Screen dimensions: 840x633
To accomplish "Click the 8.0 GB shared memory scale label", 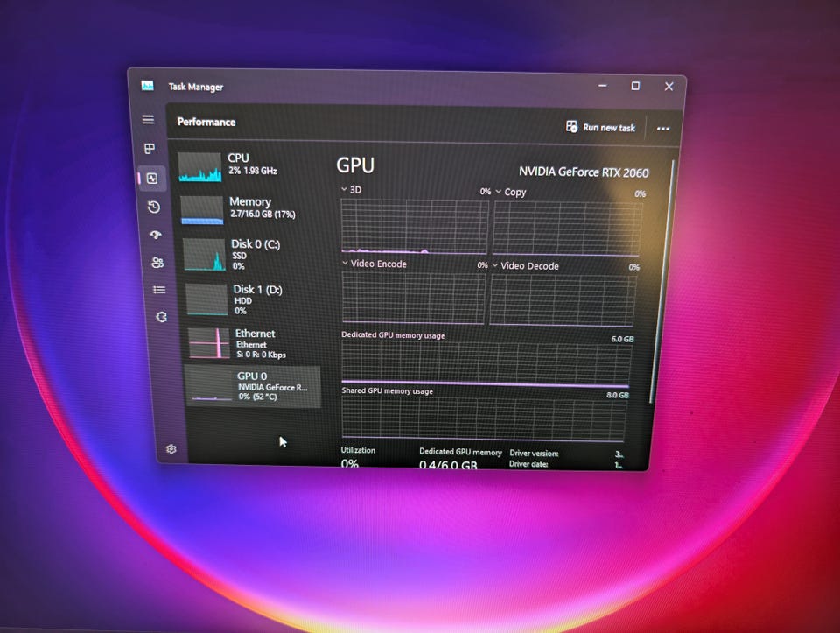I will point(618,395).
